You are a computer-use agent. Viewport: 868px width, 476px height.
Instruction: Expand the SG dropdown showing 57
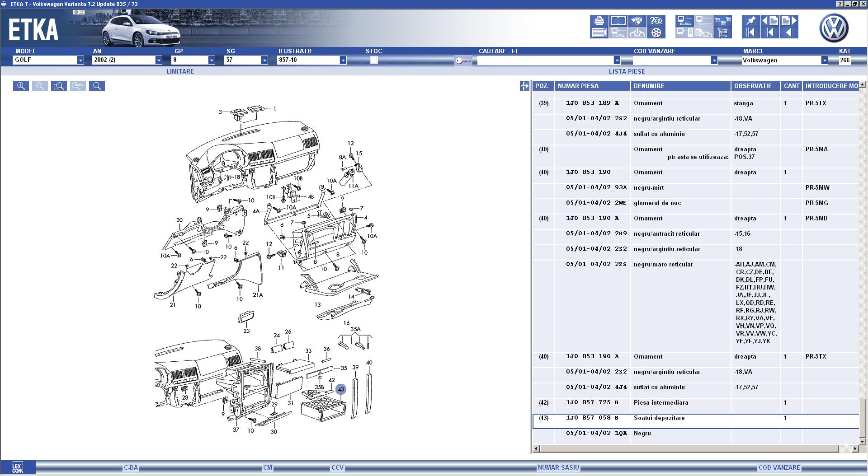[x=264, y=60]
